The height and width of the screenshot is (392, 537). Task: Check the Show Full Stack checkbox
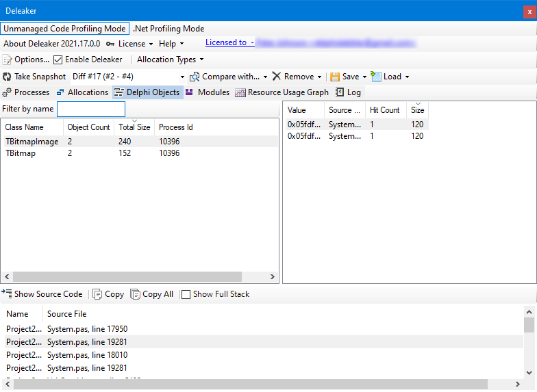click(186, 294)
